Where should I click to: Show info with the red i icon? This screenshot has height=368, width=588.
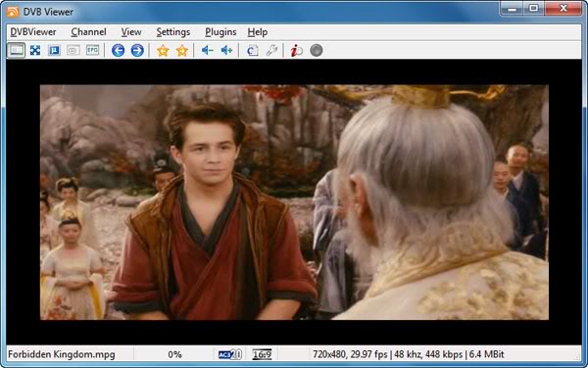(296, 51)
